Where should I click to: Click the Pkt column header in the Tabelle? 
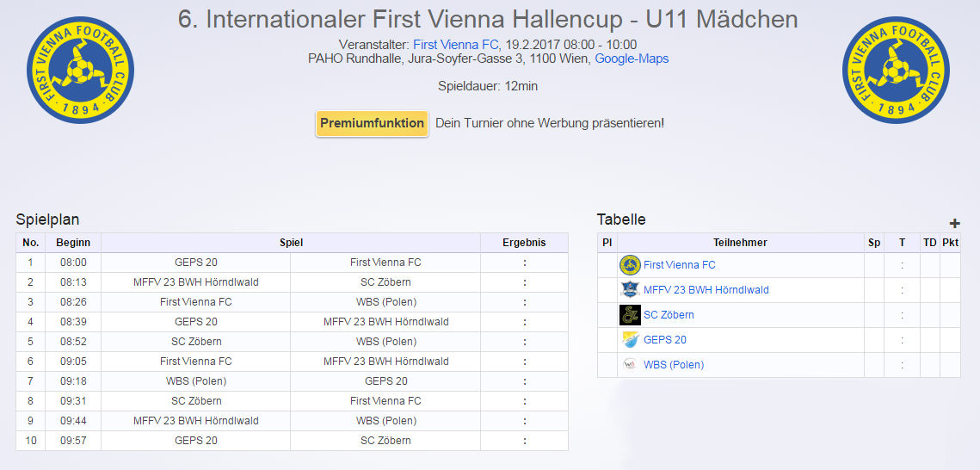tap(950, 243)
